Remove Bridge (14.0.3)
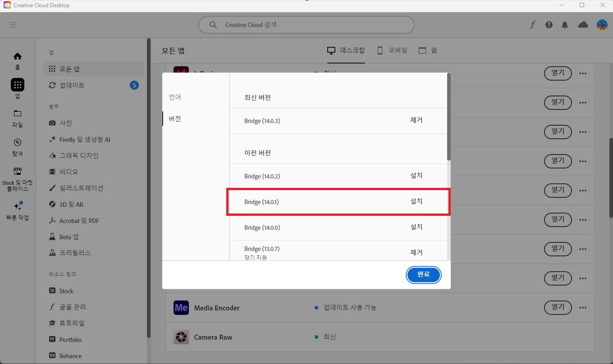The height and width of the screenshot is (364, 613). click(416, 120)
